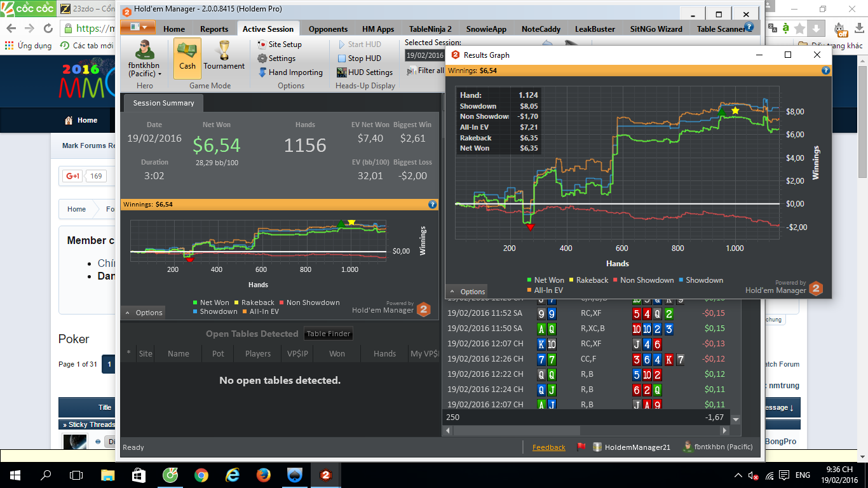868x488 pixels.
Task: Open the fbntkhbn (Pacific) hero dropdown
Action: click(x=145, y=69)
